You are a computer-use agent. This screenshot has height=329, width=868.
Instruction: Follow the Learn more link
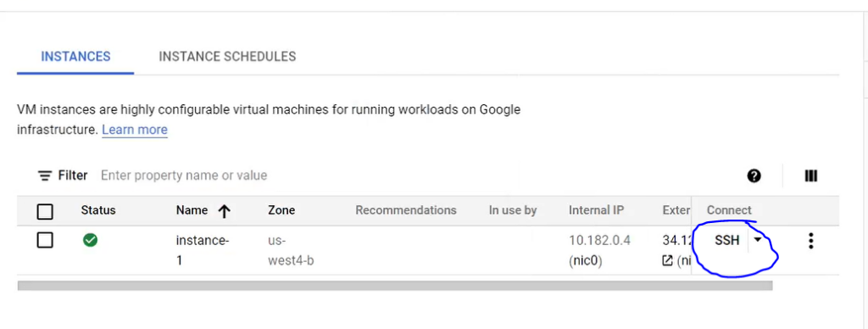(x=135, y=130)
